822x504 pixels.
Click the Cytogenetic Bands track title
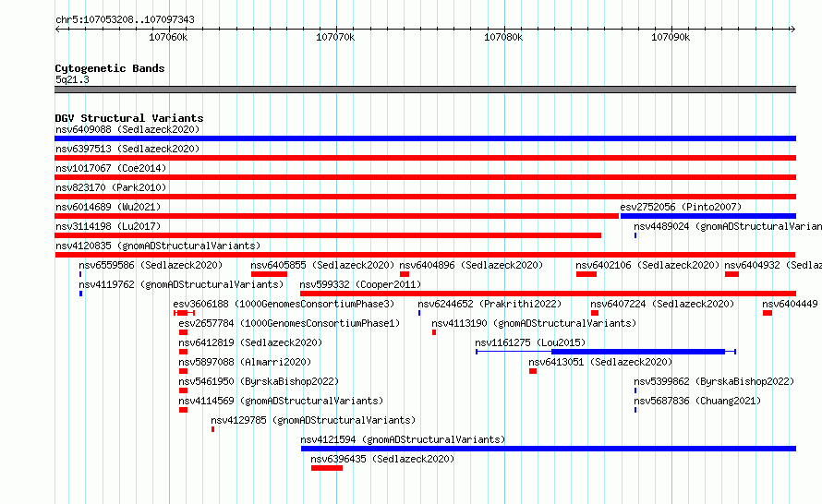[x=110, y=68]
